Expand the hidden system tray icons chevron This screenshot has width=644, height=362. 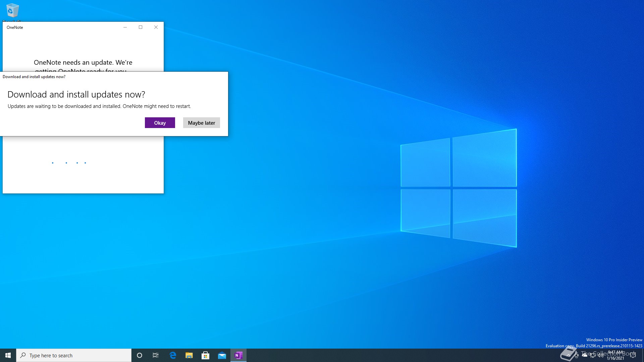click(569, 355)
